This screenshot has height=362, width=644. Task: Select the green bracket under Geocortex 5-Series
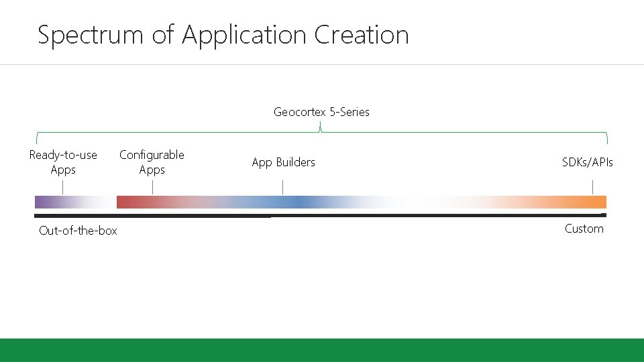[321, 133]
